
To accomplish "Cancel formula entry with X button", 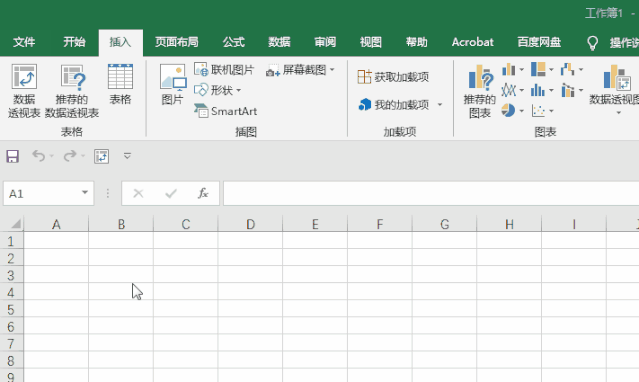I will click(138, 193).
